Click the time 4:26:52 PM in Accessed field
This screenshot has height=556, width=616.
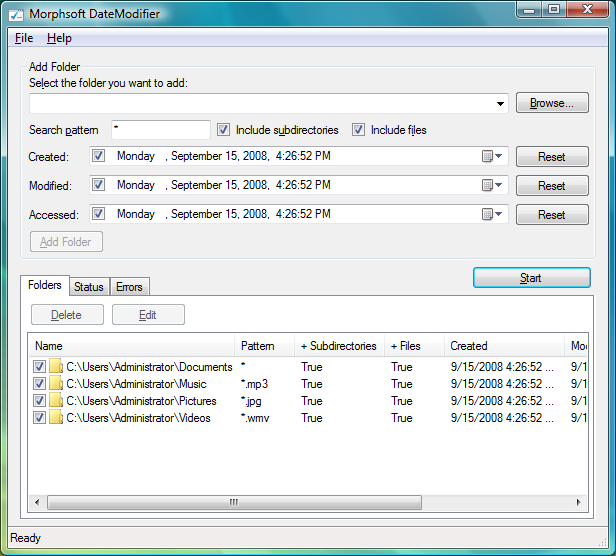tap(303, 214)
